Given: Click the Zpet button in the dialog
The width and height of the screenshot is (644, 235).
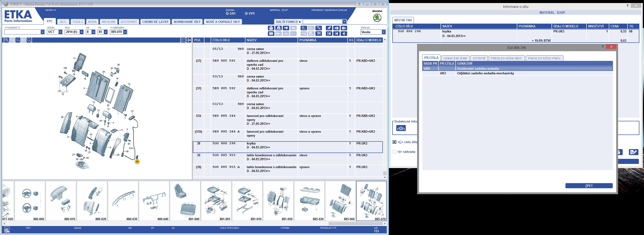Looking at the screenshot, I should click(589, 185).
